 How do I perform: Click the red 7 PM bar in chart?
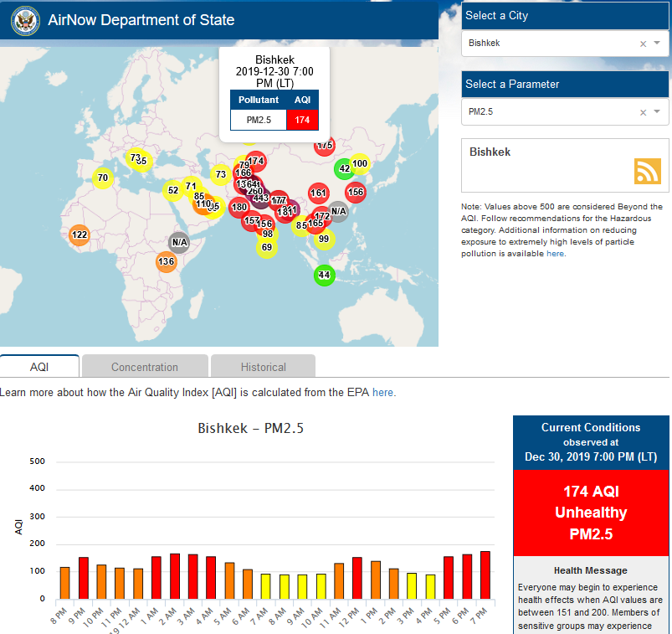click(x=485, y=575)
